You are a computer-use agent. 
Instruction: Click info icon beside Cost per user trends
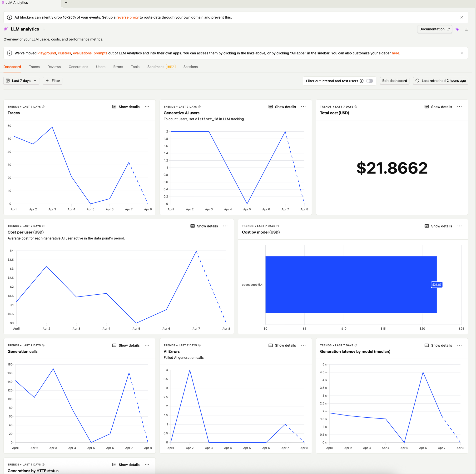pyautogui.click(x=43, y=226)
